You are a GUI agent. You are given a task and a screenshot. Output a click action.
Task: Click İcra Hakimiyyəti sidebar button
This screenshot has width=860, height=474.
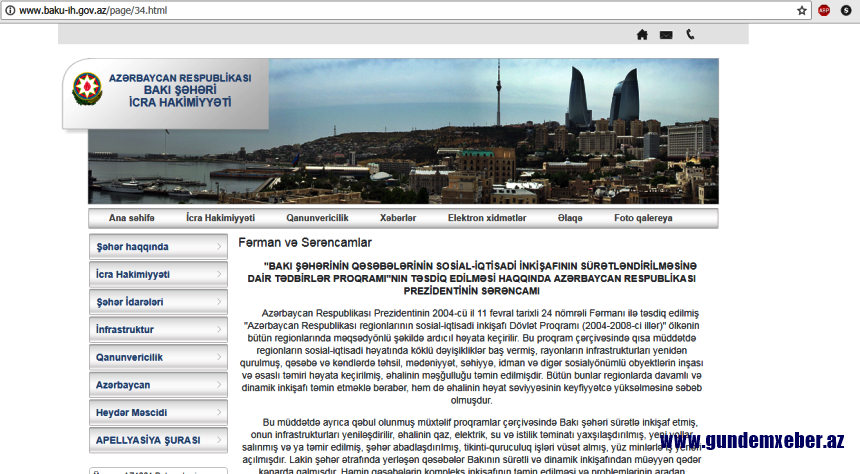click(x=159, y=274)
